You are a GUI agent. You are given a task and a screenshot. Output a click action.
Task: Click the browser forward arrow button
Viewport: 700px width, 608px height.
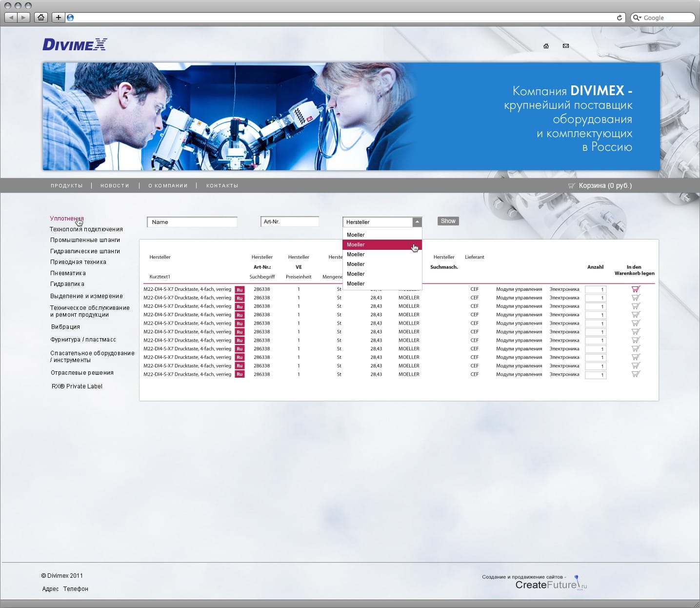coord(24,18)
